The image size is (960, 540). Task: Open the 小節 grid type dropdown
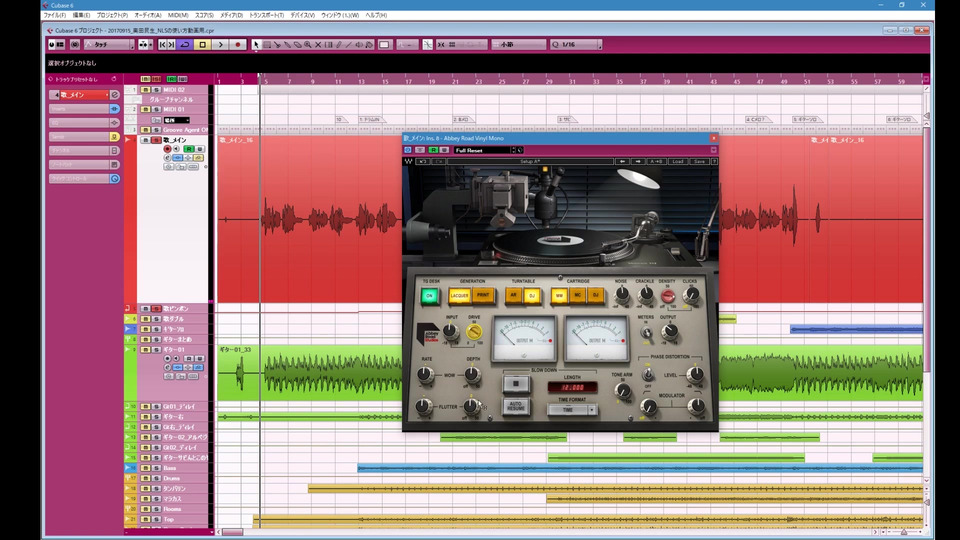coord(519,45)
